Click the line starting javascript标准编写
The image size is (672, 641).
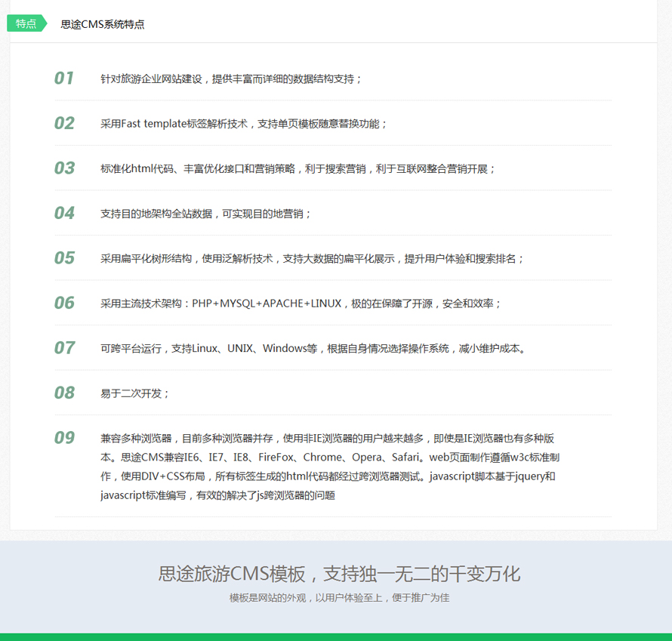(x=217, y=495)
